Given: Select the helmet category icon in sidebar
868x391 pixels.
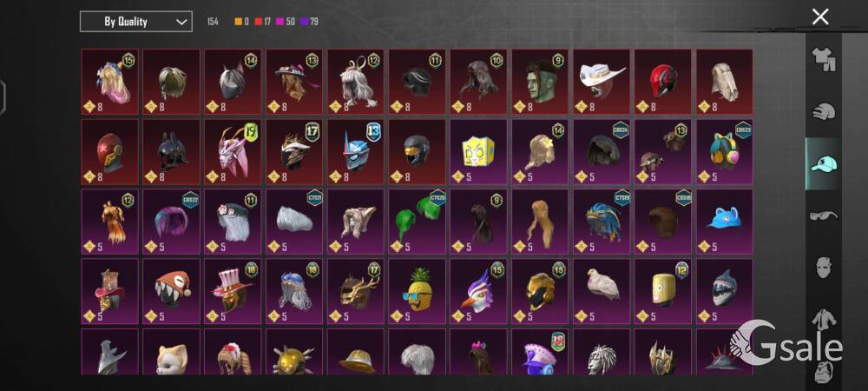Looking at the screenshot, I should [824, 110].
